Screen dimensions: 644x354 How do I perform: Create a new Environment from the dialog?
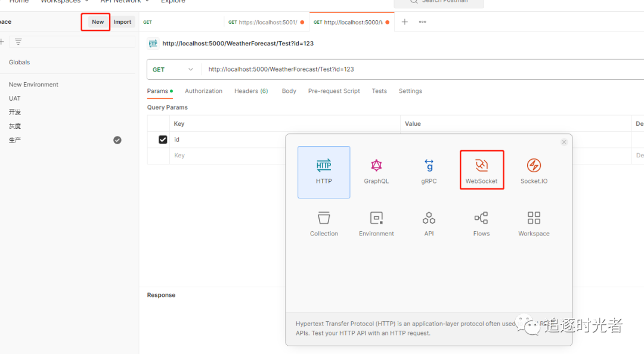tap(376, 224)
